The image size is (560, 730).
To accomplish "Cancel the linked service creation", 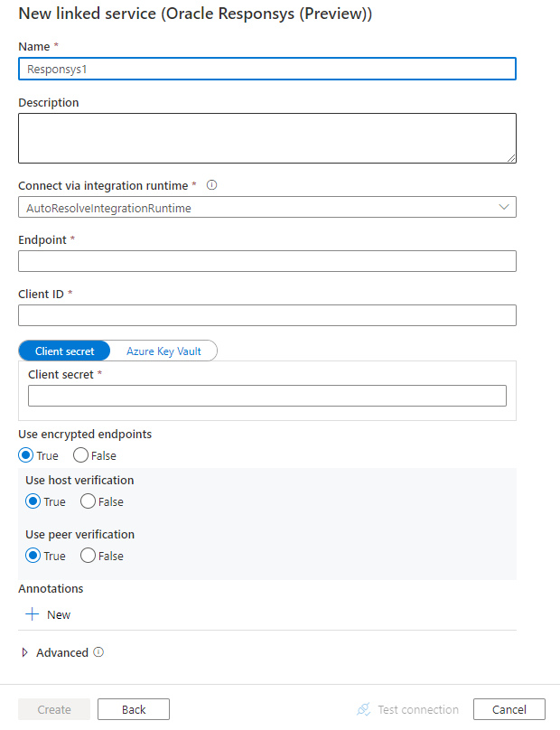I will pyautogui.click(x=509, y=709).
